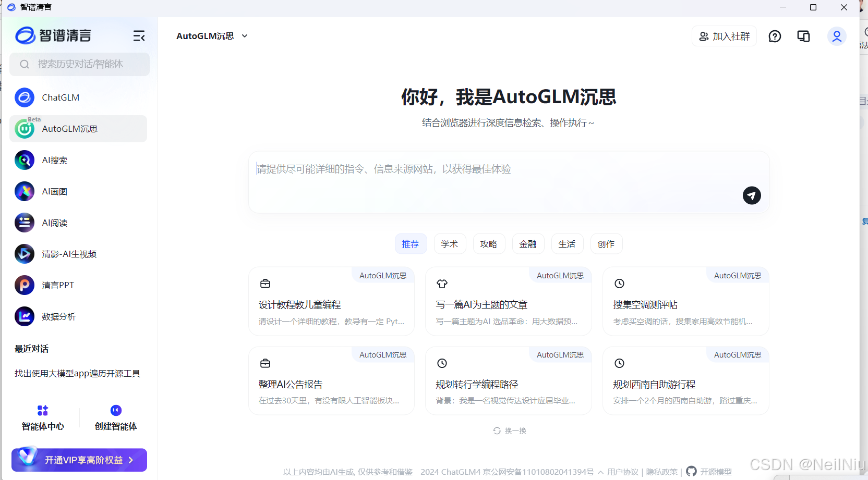The image size is (868, 480).
Task: Switch to the 创作 tab
Action: [606, 244]
